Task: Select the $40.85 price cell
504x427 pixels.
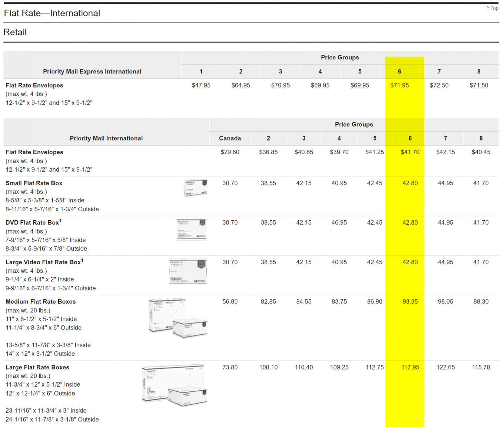Action: click(304, 152)
